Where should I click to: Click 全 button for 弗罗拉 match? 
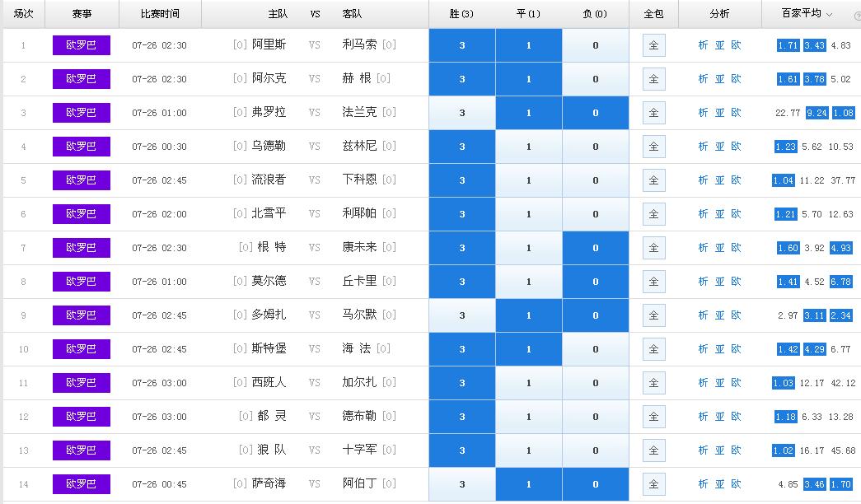[x=653, y=113]
